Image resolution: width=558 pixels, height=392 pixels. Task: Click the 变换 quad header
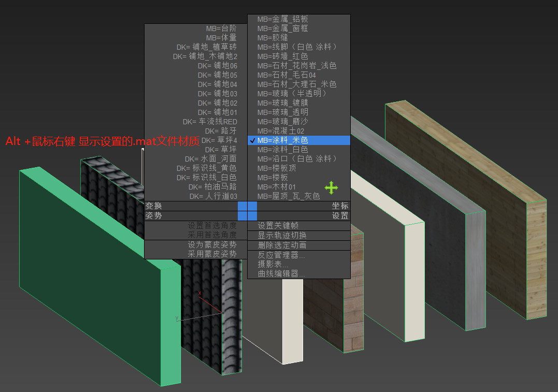154,206
